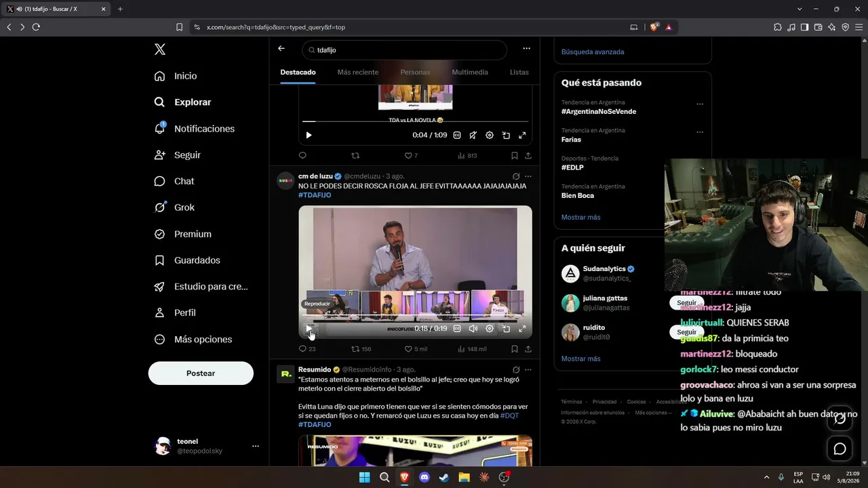Bookmark the post with 813 views

[515, 155]
